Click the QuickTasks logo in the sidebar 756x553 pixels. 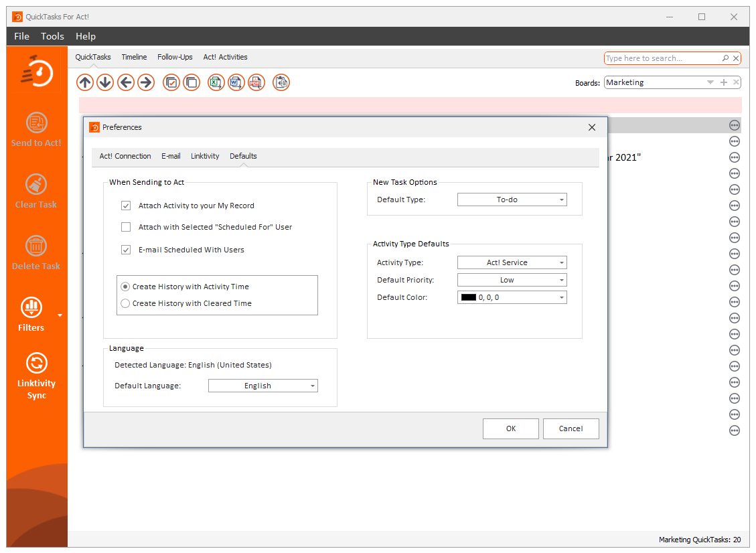pyautogui.click(x=37, y=72)
